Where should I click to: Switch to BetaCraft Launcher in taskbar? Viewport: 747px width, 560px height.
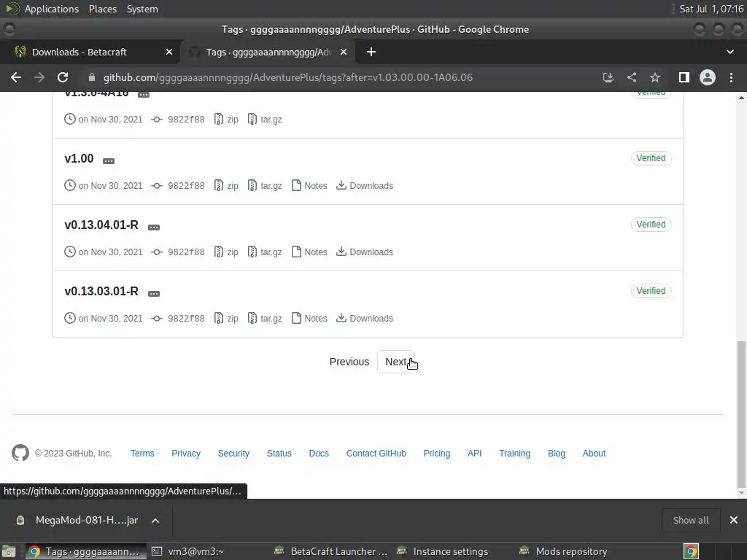[x=332, y=551]
